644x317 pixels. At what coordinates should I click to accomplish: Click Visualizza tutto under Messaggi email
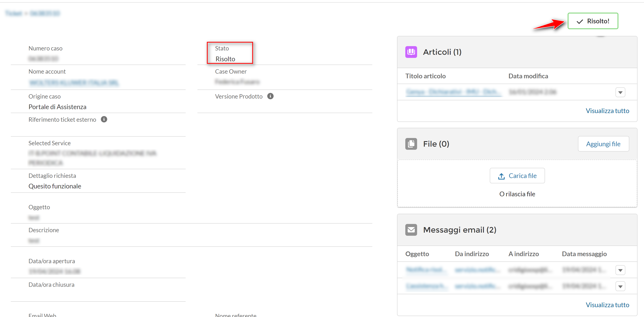(607, 305)
